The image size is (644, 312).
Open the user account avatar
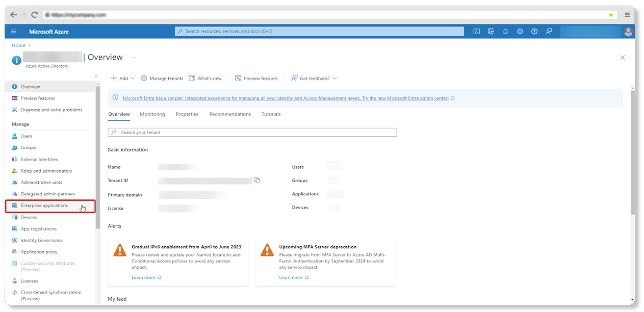coord(628,32)
